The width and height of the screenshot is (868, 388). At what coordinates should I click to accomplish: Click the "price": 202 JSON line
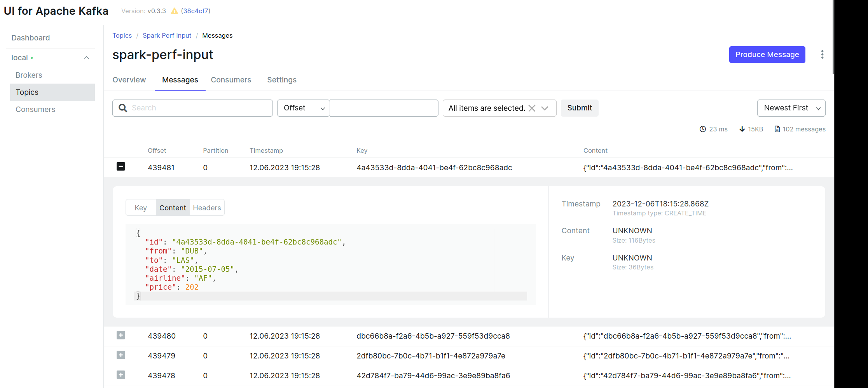172,287
